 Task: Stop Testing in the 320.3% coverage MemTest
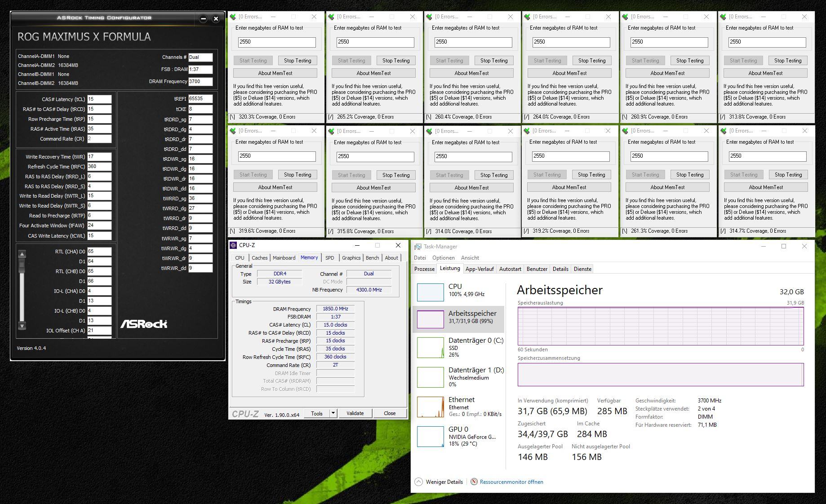tap(298, 61)
